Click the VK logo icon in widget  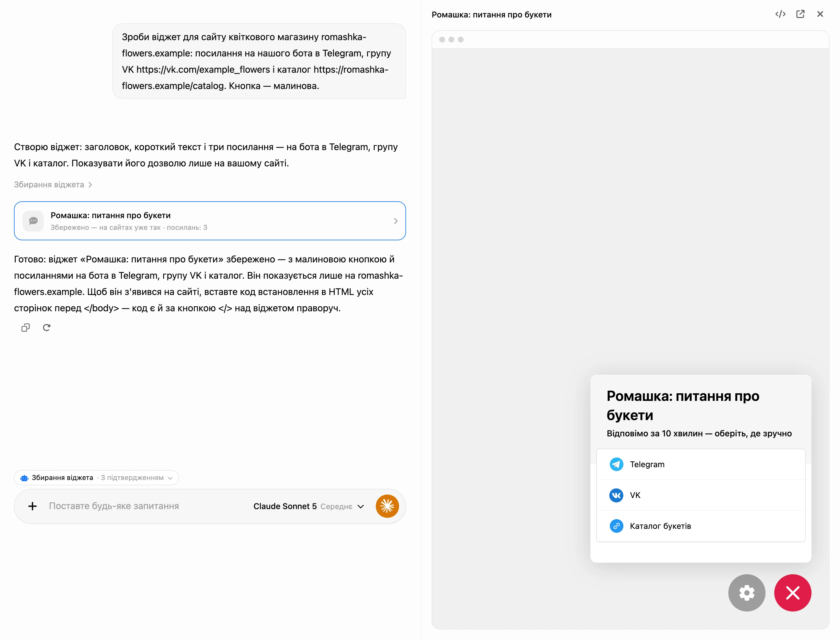[x=616, y=495]
